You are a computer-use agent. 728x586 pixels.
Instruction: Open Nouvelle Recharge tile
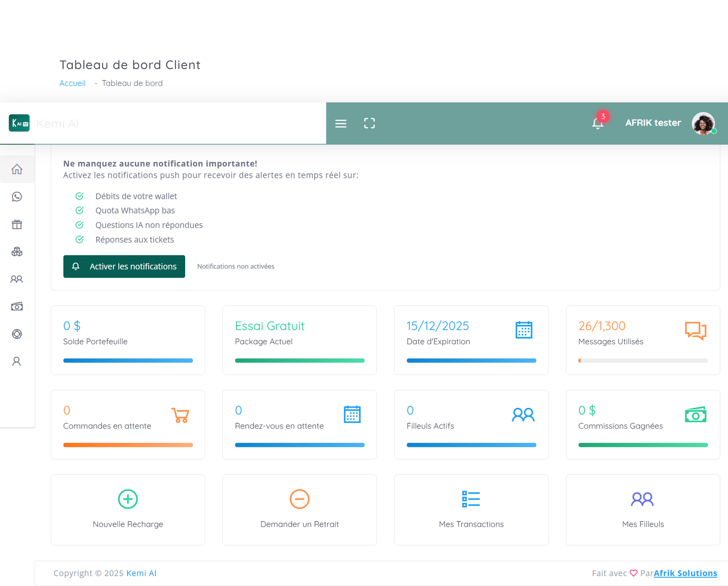[128, 510]
